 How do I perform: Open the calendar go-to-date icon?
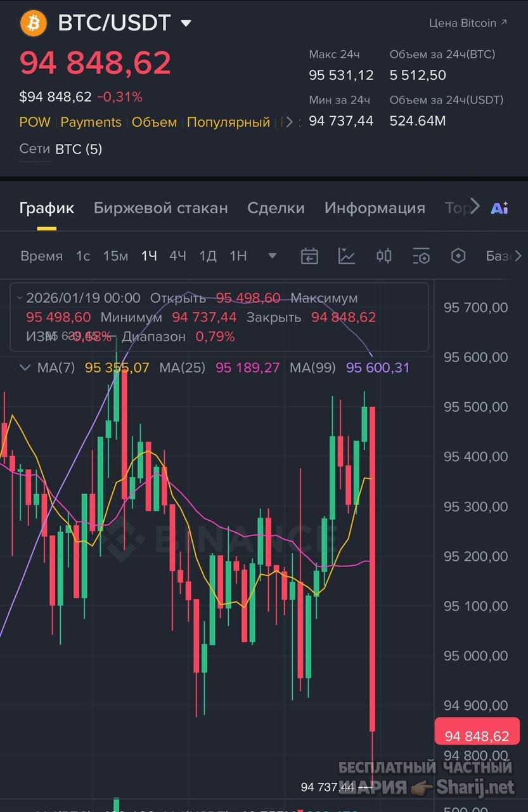click(309, 256)
